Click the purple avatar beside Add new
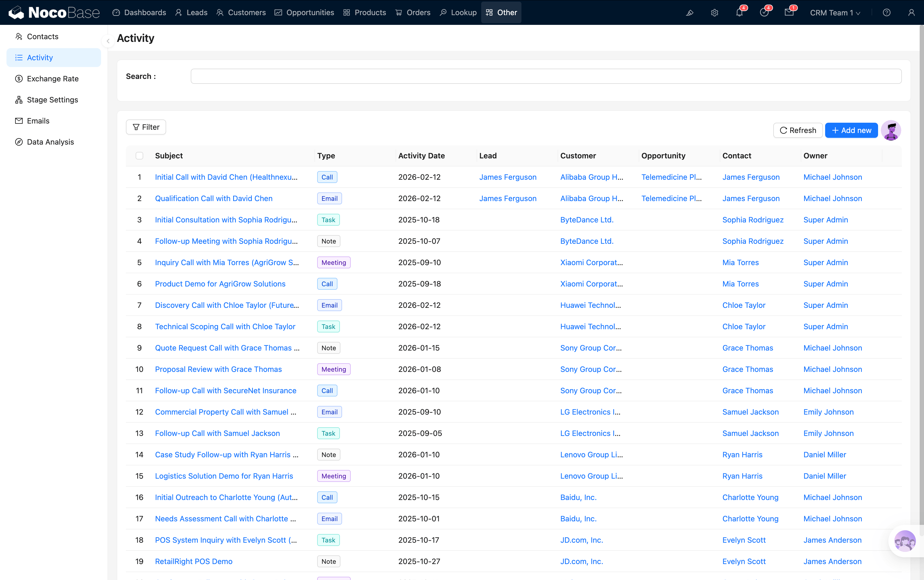924x580 pixels. tap(891, 131)
